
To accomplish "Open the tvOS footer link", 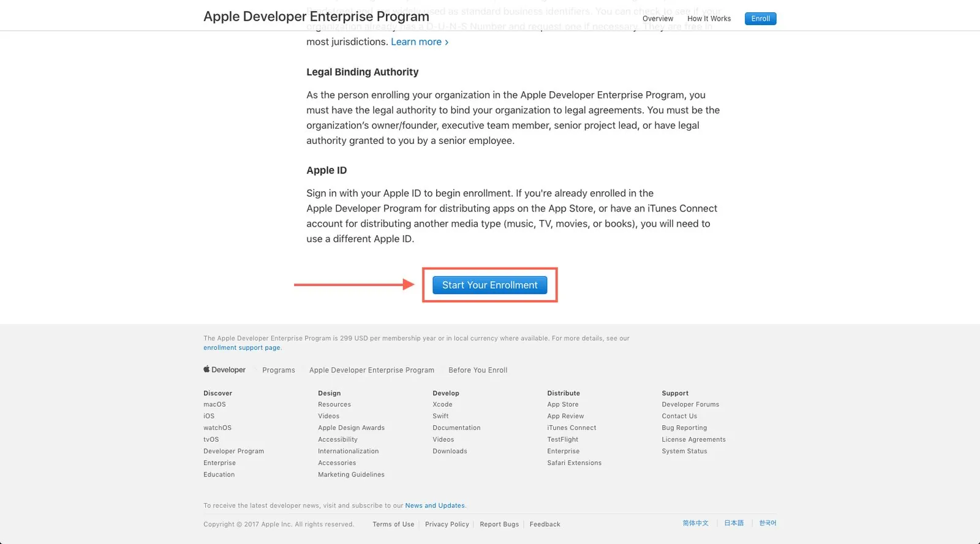I will click(x=211, y=439).
